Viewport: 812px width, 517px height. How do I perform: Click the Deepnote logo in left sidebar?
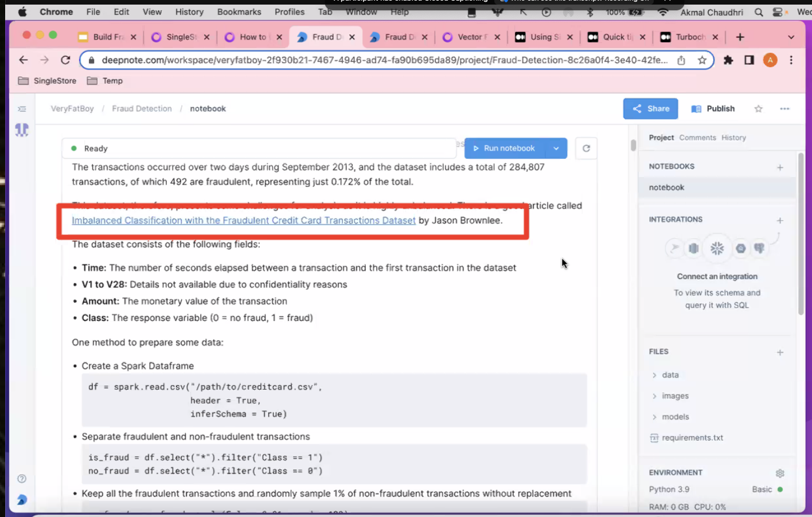[22, 130]
